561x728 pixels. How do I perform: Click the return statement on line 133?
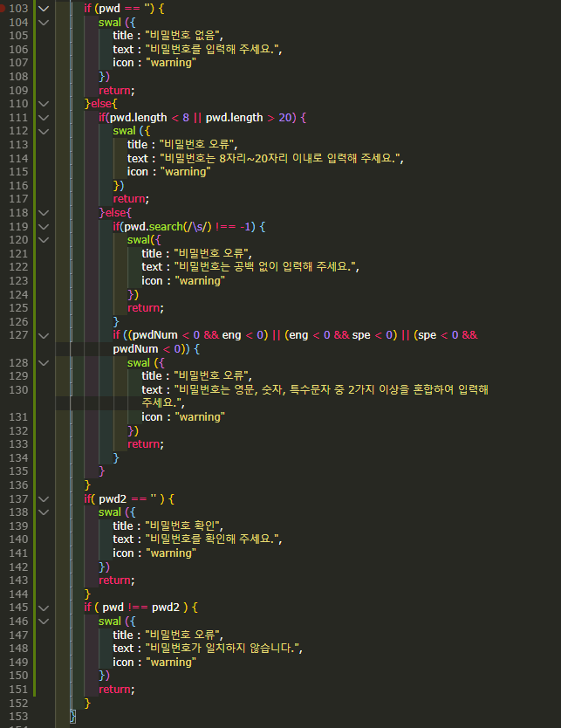[x=146, y=443]
